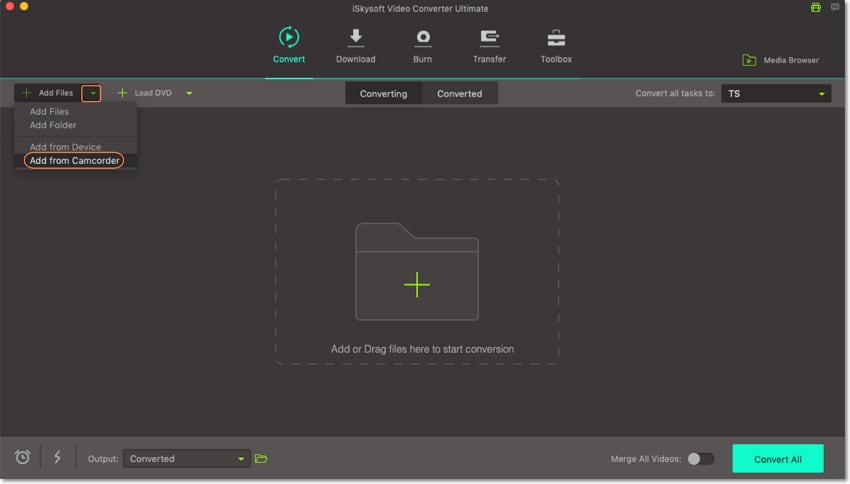Click the Media Browser icon
850x484 pixels.
click(x=749, y=60)
